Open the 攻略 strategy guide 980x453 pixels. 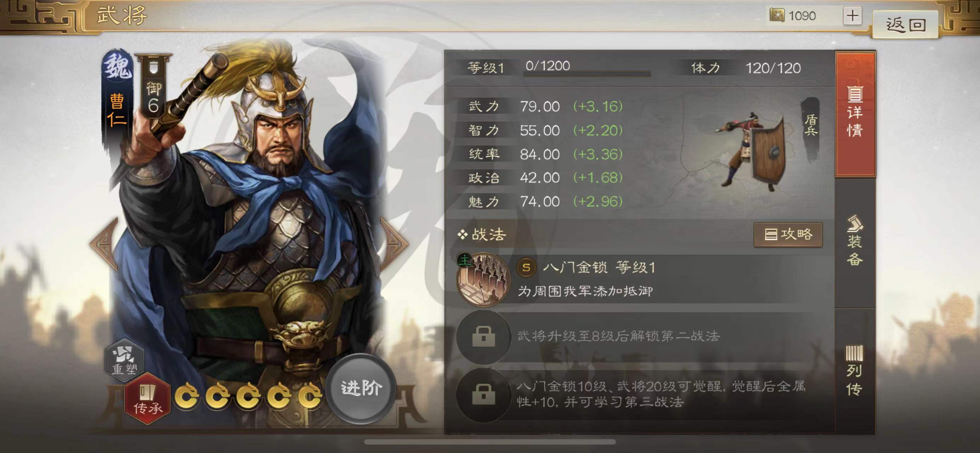(x=788, y=234)
